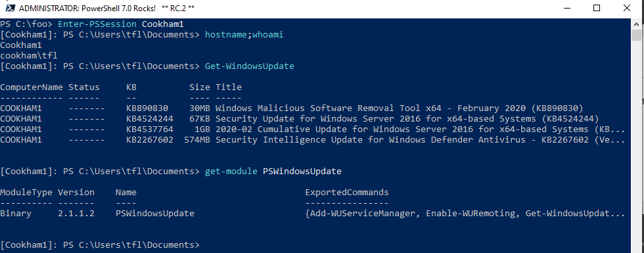Click the vertical scrollbar thumb
The image size is (644, 253).
click(636, 35)
